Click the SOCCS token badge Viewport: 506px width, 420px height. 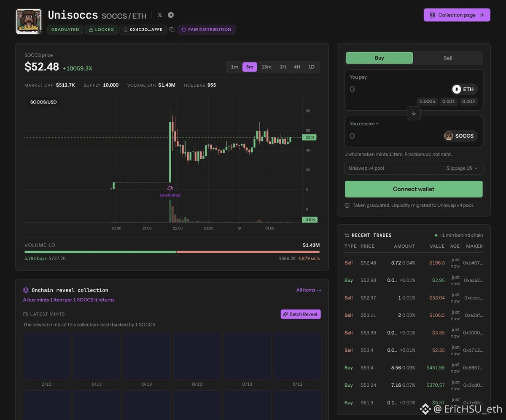460,136
